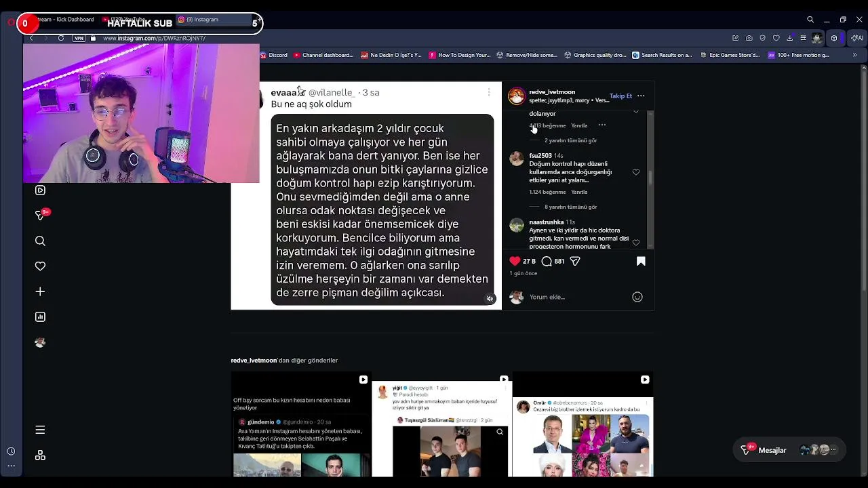Open fsu2503's profile from comment
This screenshot has width=868, height=488.
tap(540, 156)
